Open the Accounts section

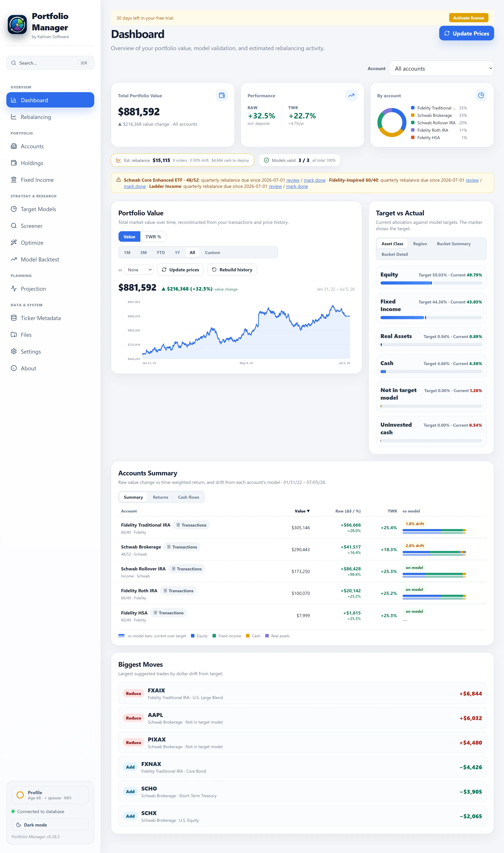pos(50,146)
